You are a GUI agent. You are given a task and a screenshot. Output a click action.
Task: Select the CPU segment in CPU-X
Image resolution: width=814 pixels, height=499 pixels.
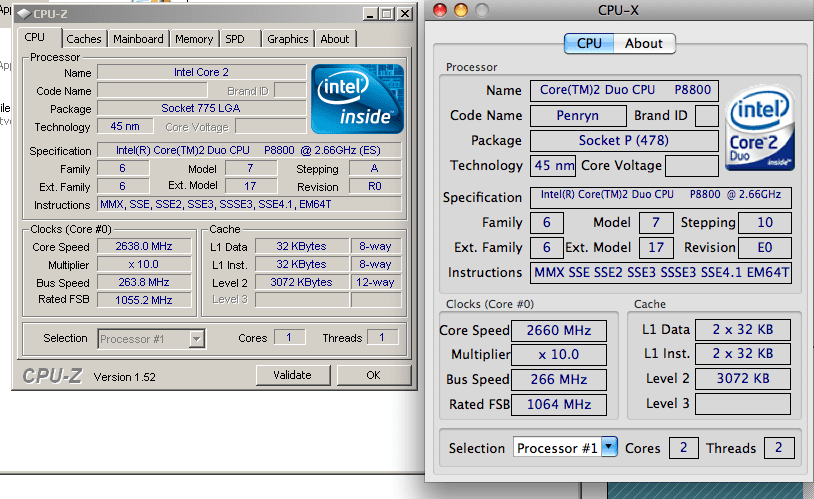pyautogui.click(x=589, y=44)
